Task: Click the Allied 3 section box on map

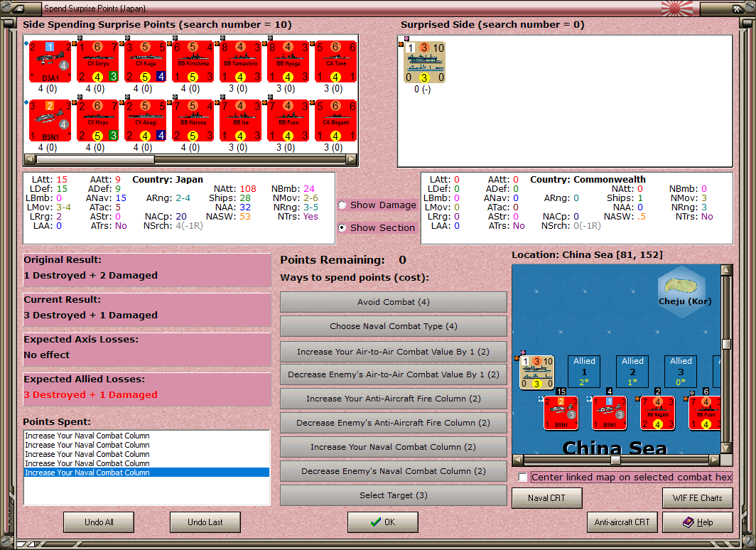Action: pos(681,372)
